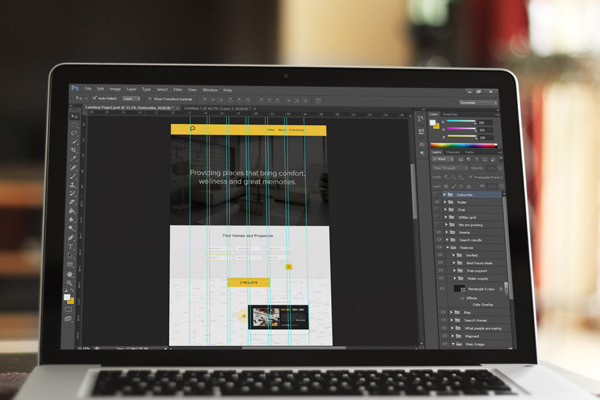Screen dimensions: 600x400
Task: Click the type layer filter icon
Action: point(476,159)
